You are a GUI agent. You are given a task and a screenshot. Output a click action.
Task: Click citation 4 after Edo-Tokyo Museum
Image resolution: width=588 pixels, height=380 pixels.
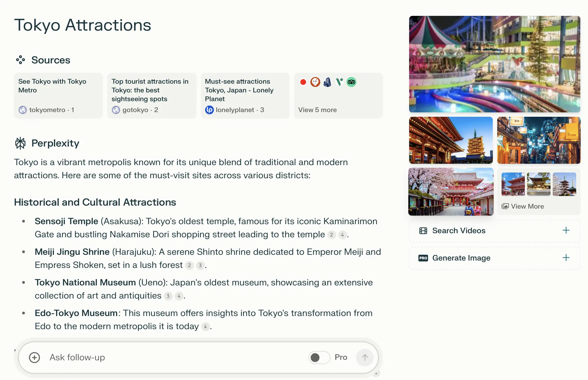click(205, 326)
